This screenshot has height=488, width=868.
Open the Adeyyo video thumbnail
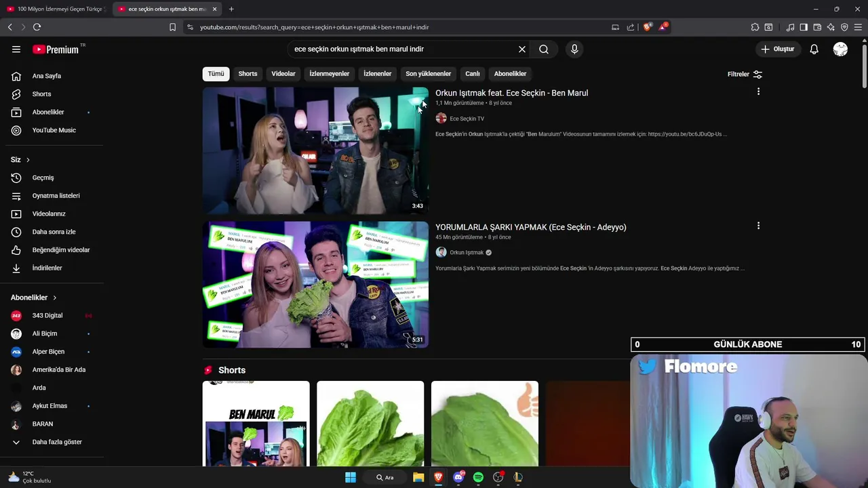tap(315, 285)
